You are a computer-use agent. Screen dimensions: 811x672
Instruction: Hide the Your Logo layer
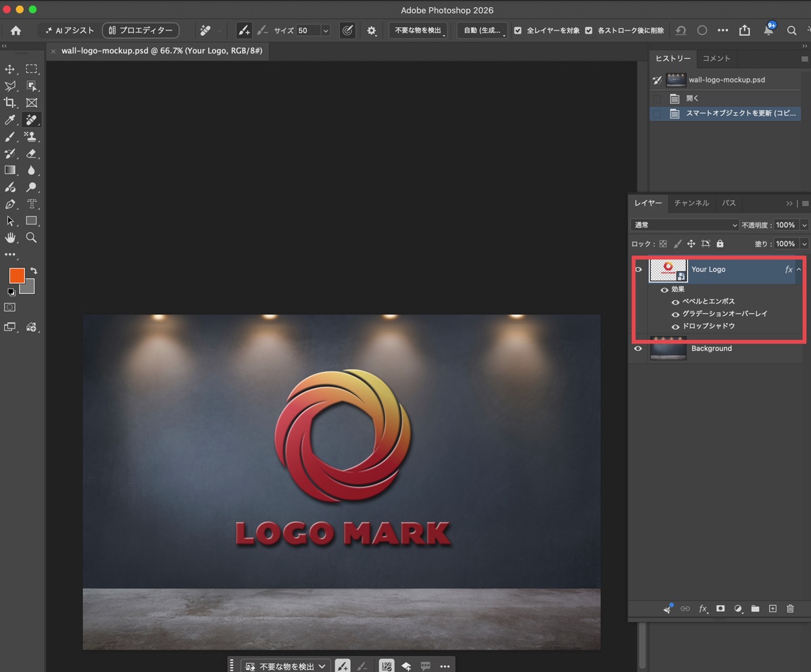[638, 269]
